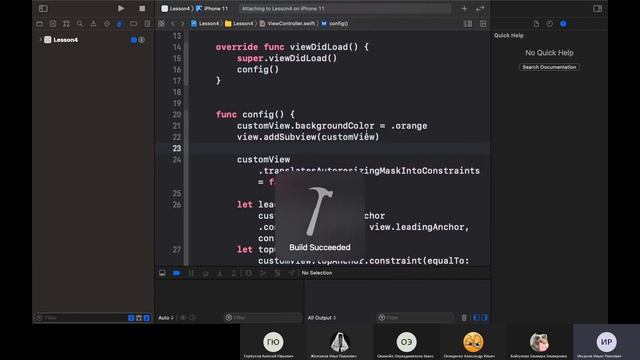Image resolution: width=640 pixels, height=360 pixels.
Task: Click 'super.viewDidLoad()' in the code
Action: coord(287,58)
